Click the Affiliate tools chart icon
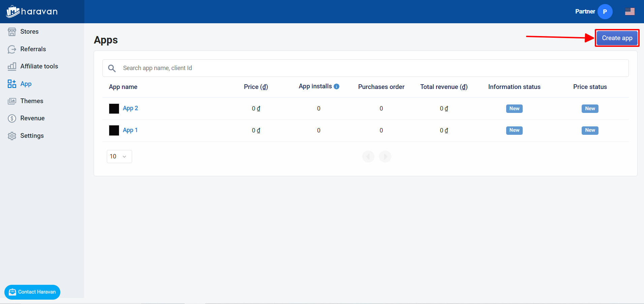The width and height of the screenshot is (644, 304). pyautogui.click(x=12, y=66)
